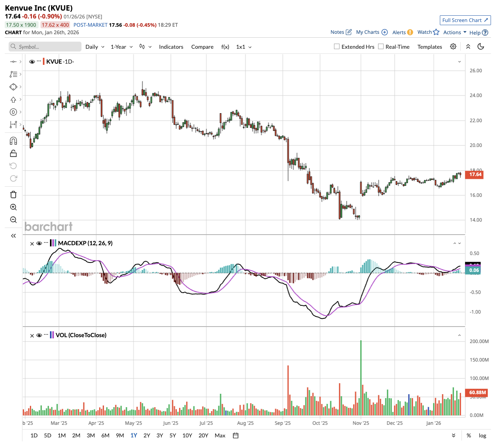Open the Compare menu
This screenshot has height=448, width=502.
202,47
